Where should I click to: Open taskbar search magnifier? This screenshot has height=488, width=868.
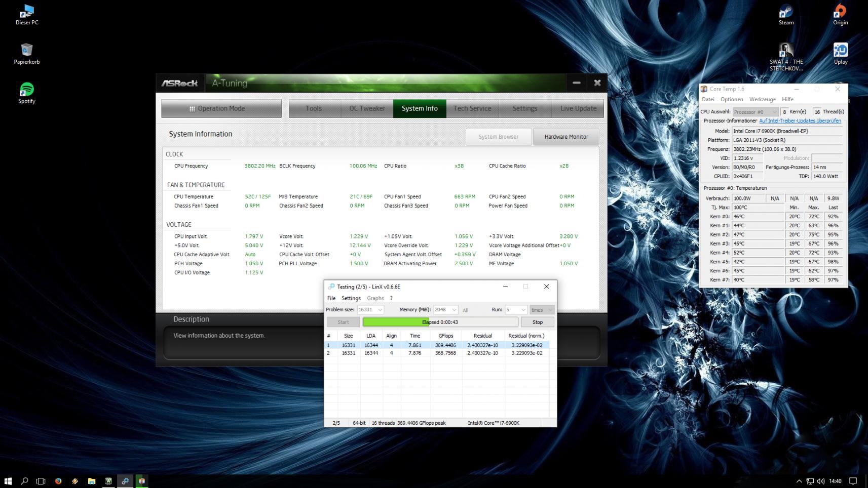coord(24,481)
